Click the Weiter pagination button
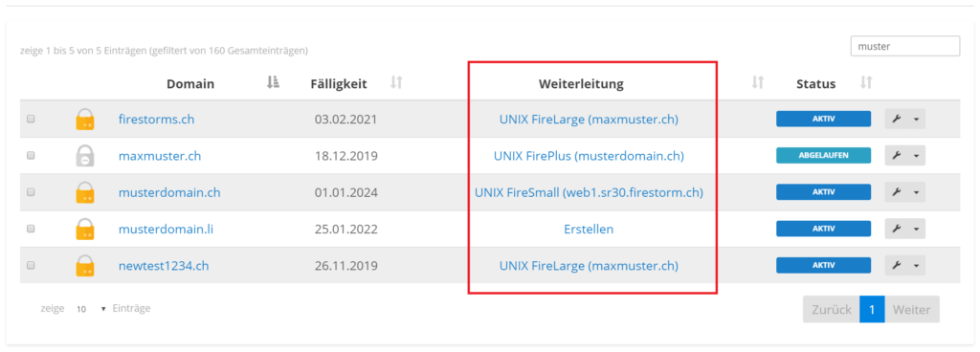 coord(912,310)
